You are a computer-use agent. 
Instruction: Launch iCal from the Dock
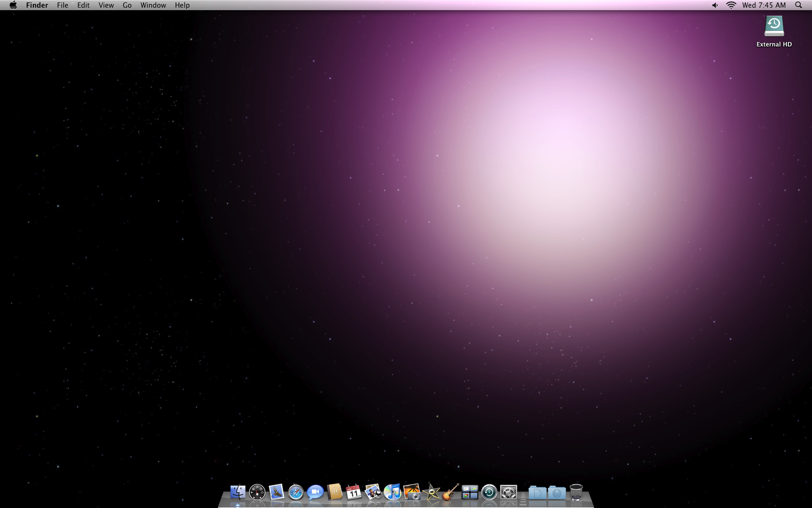point(354,493)
